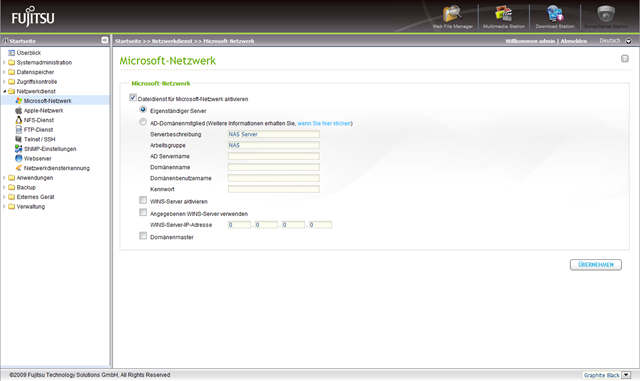640x381 pixels.
Task: Expand the Zugriffskontrolle tree node arrow
Action: [4, 82]
